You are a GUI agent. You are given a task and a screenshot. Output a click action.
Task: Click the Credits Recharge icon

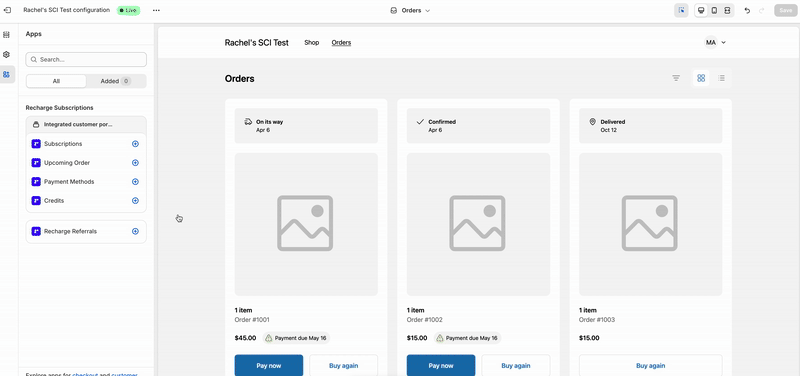click(x=36, y=200)
